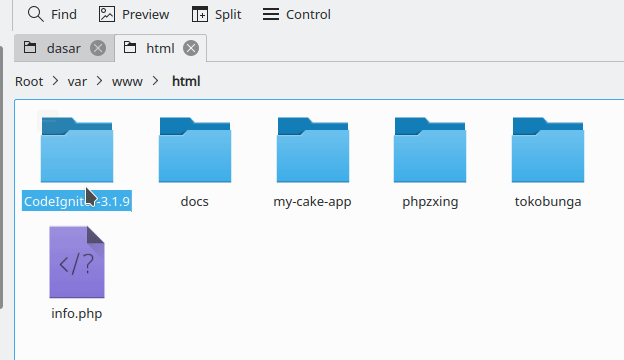Open the Find tool
Viewport: 624px width, 360px height.
tap(52, 14)
